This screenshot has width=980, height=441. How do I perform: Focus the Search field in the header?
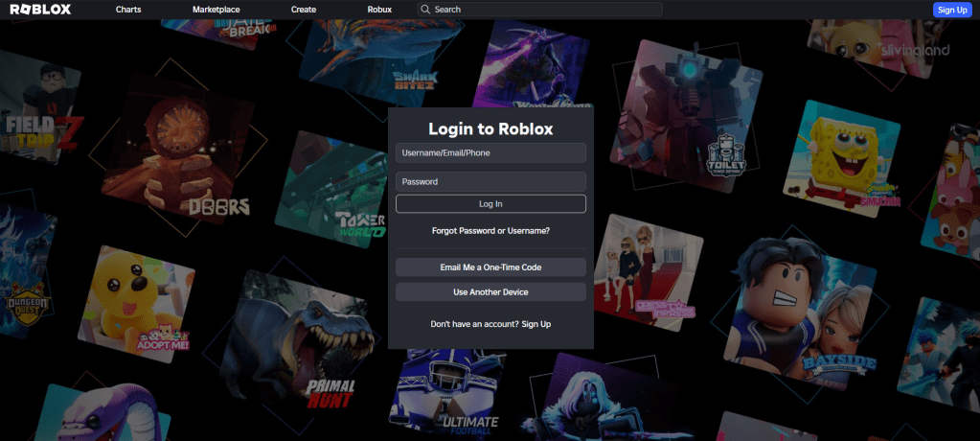[x=540, y=10]
